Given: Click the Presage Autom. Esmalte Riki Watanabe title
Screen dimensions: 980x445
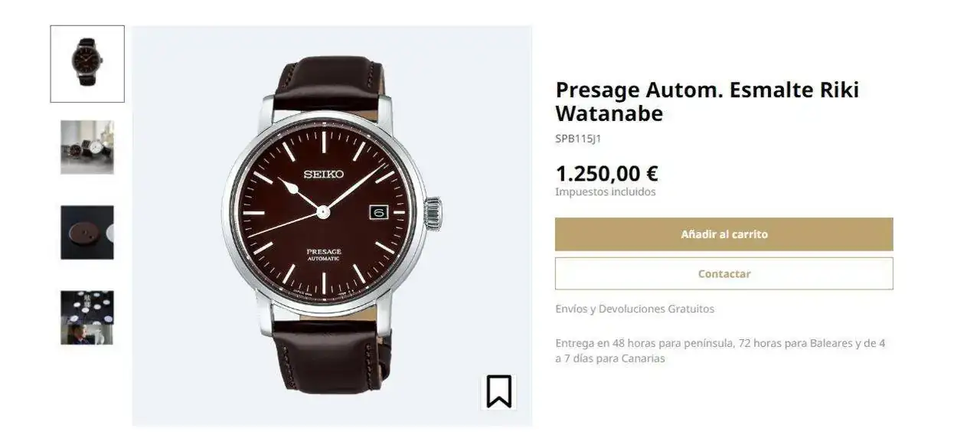Looking at the screenshot, I should [707, 101].
